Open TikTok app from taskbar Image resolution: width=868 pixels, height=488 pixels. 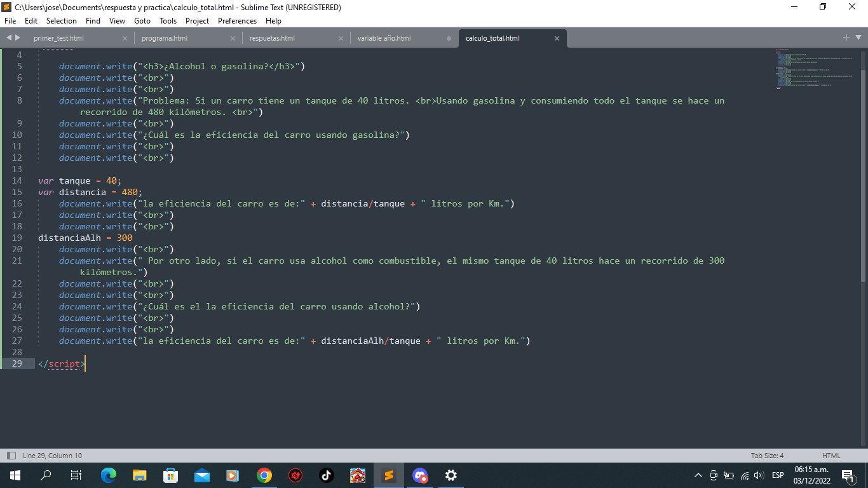click(327, 475)
